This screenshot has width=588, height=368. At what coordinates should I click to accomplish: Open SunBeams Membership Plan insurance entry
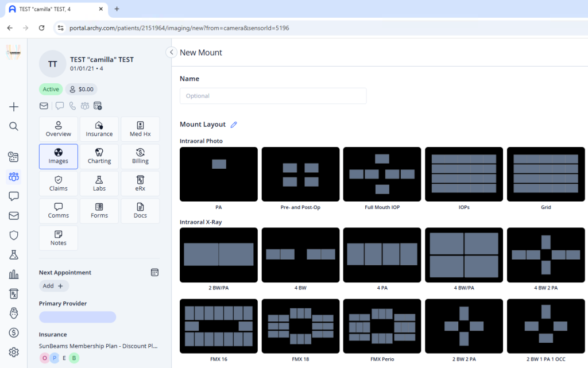click(x=98, y=346)
